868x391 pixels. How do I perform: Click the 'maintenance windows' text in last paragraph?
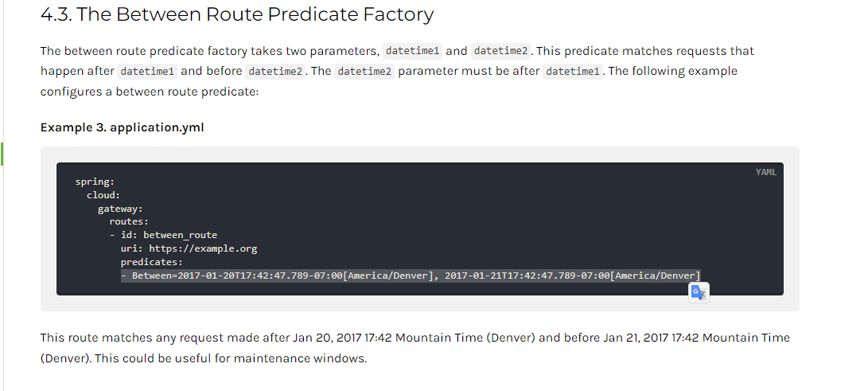pyautogui.click(x=299, y=358)
